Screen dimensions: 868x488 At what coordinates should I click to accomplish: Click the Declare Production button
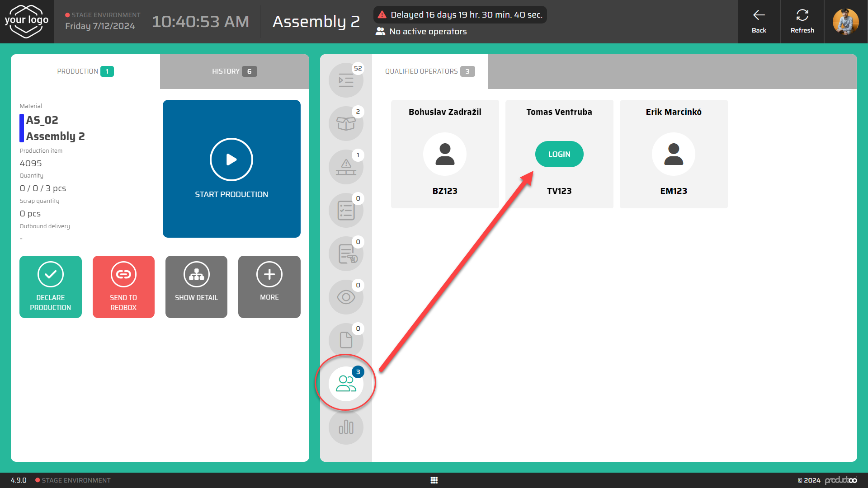pos(50,286)
